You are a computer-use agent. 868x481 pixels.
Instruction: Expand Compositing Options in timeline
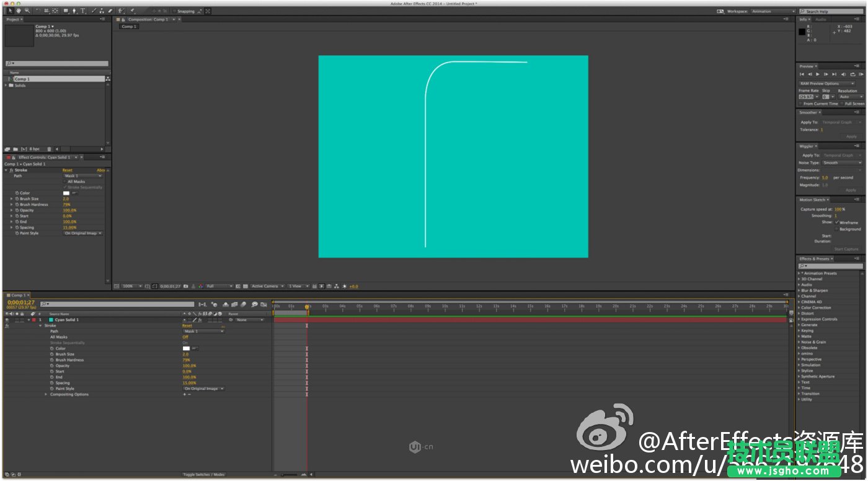46,394
